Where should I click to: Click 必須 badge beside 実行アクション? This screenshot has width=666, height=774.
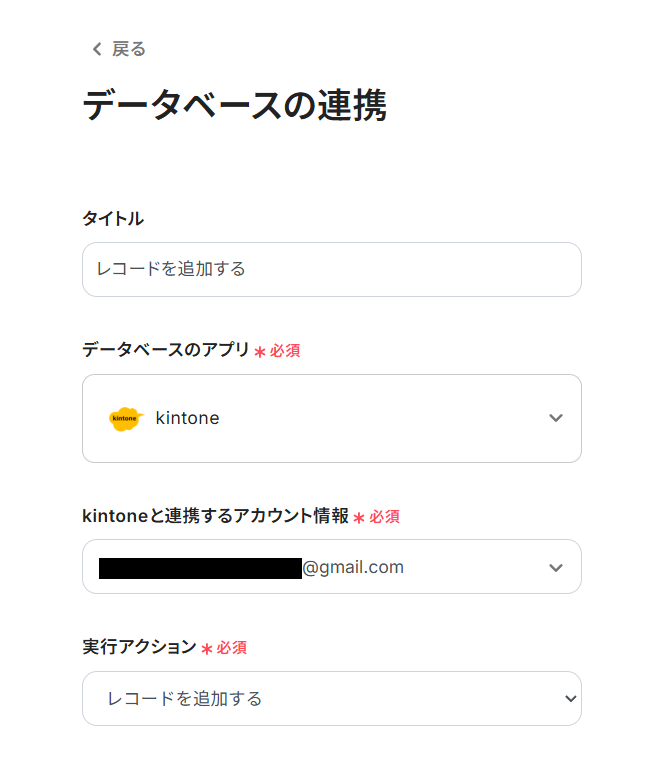click(232, 648)
